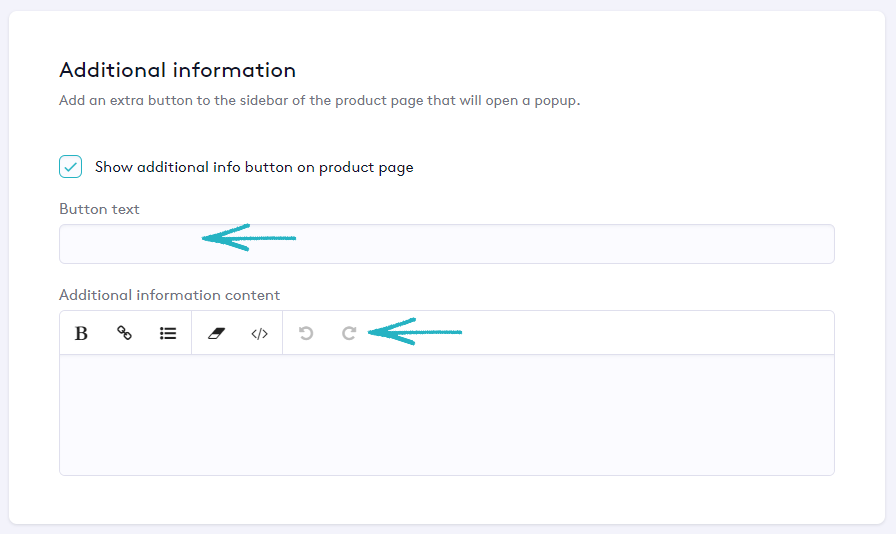
Task: Click the teal arrow over the Button text field
Action: [248, 238]
